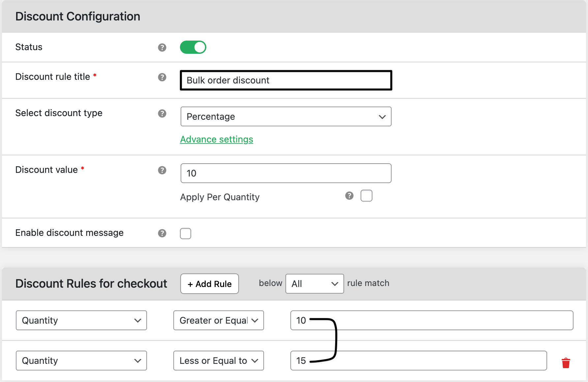The image size is (588, 382).
Task: Tick the Enable discount message checkbox
Action: click(186, 234)
